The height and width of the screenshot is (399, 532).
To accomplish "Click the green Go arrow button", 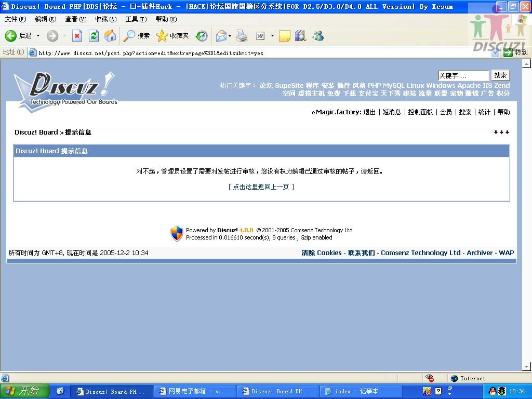I will coord(508,52).
